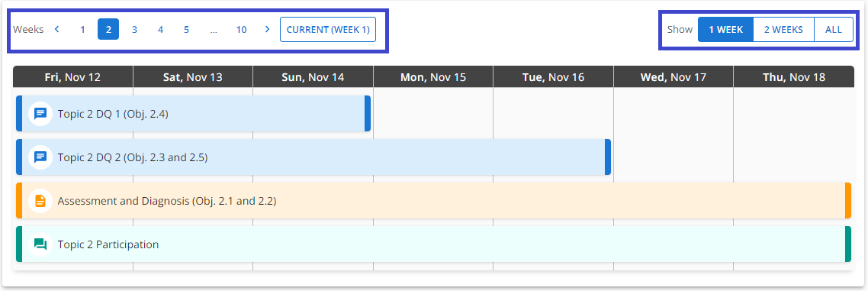Select week 3 in pagination
This screenshot has width=868, height=291.
[134, 29]
